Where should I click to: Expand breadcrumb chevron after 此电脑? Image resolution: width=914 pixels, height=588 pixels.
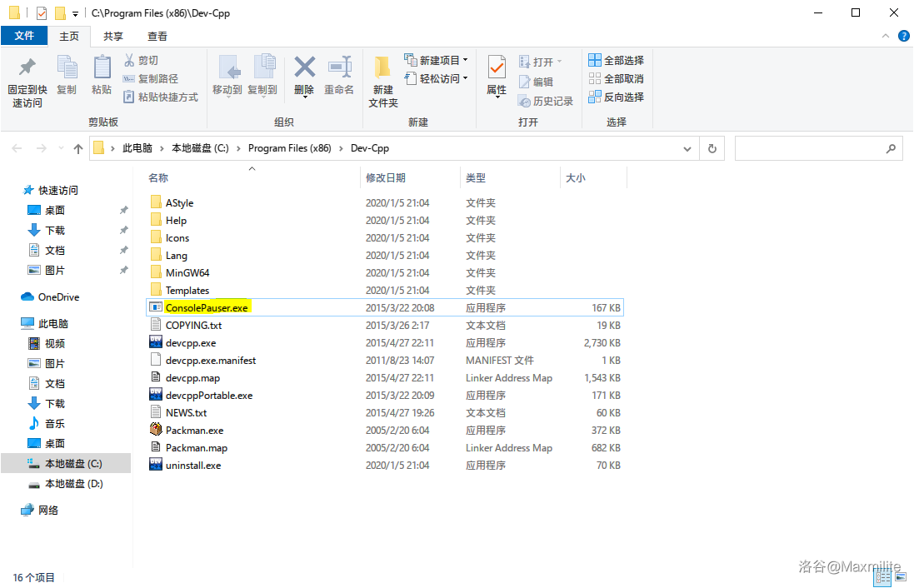tap(162, 148)
